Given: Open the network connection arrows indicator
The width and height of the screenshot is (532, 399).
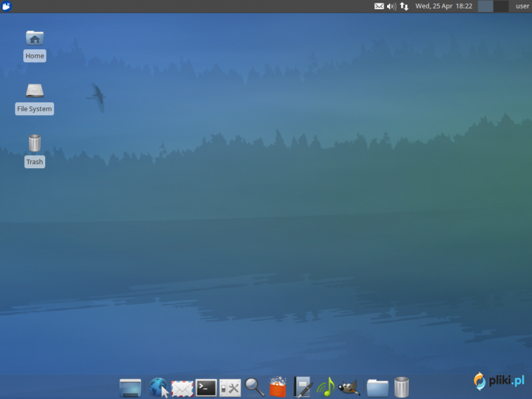Looking at the screenshot, I should tap(404, 6).
